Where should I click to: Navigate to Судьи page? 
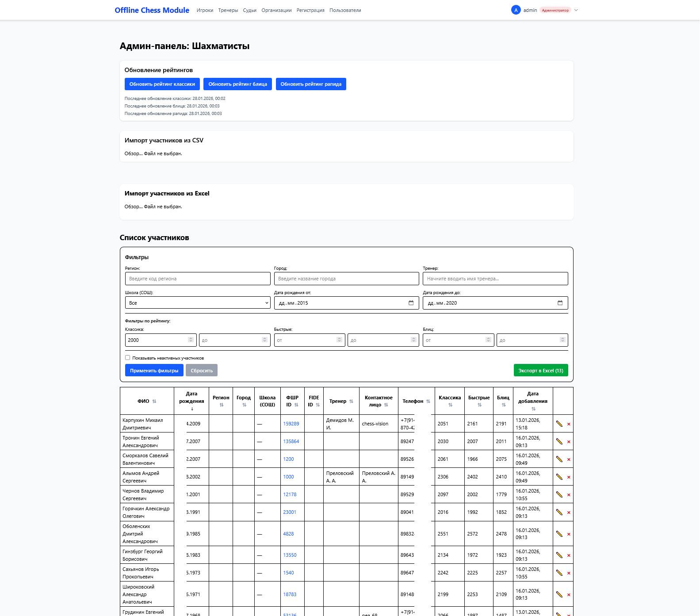[250, 10]
